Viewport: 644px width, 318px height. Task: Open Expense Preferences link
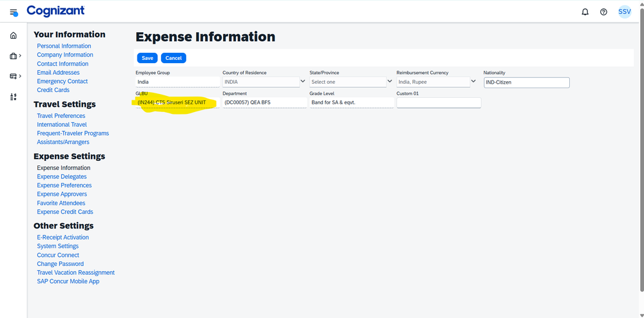[64, 185]
